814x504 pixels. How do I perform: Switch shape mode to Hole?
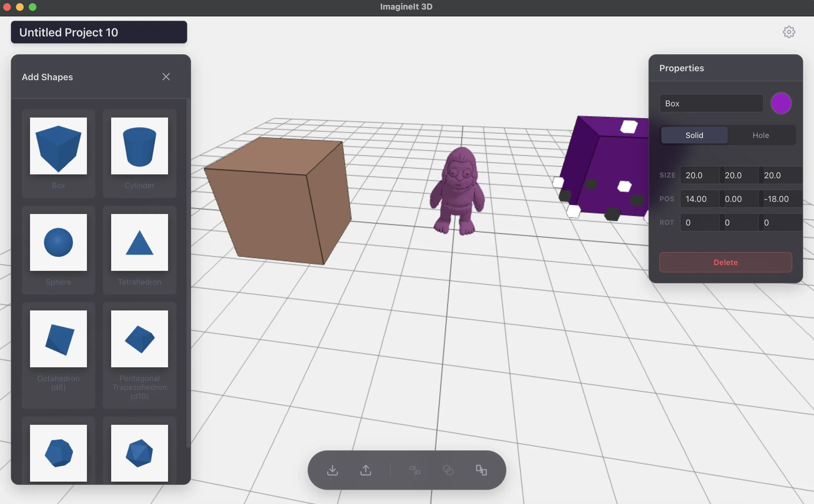(x=761, y=135)
